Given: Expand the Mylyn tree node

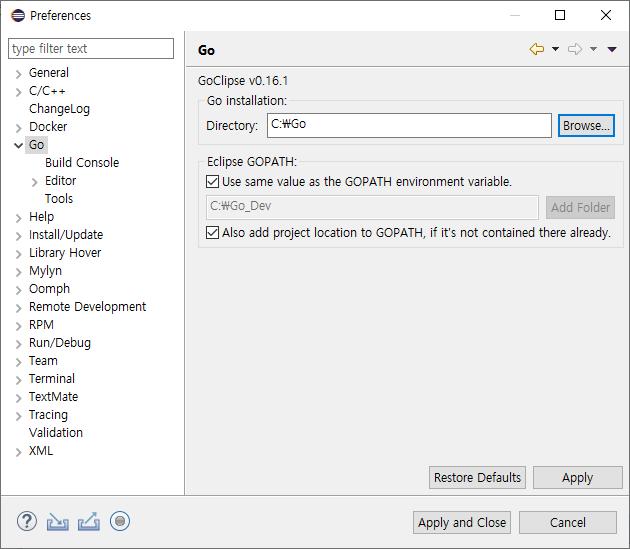Looking at the screenshot, I should click(18, 272).
